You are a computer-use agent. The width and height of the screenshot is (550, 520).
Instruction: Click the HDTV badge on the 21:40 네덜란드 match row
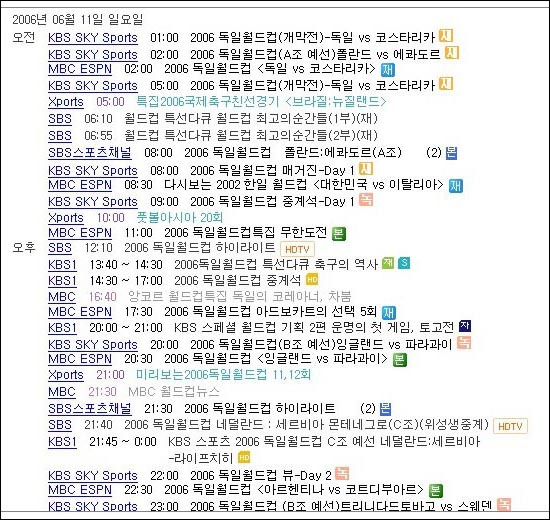pyautogui.click(x=510, y=426)
